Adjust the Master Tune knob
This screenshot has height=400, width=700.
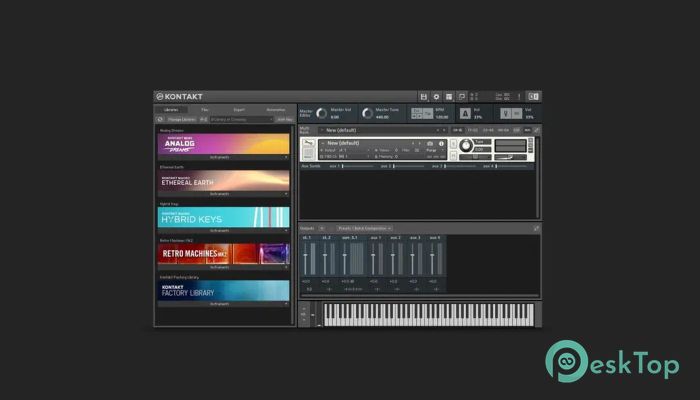367,113
